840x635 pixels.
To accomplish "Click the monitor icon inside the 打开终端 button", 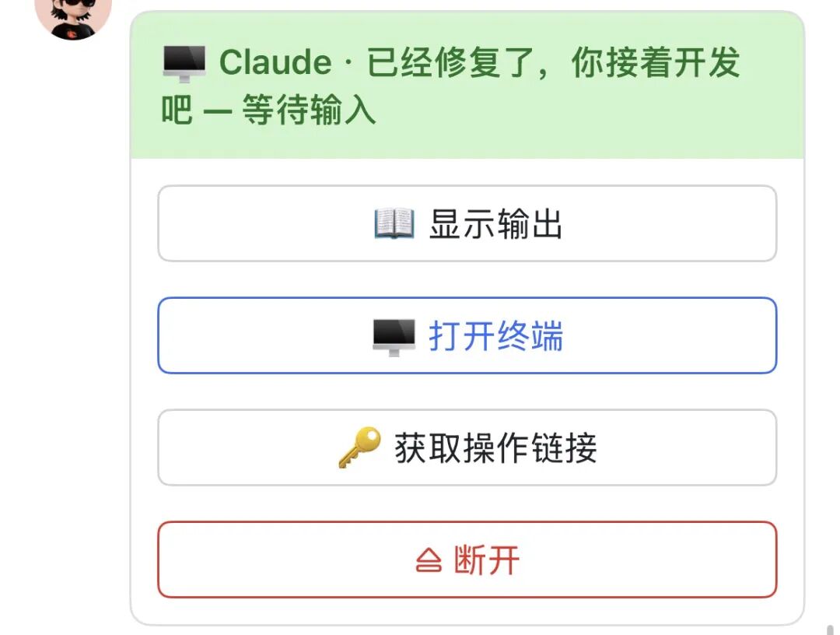I will coord(394,337).
